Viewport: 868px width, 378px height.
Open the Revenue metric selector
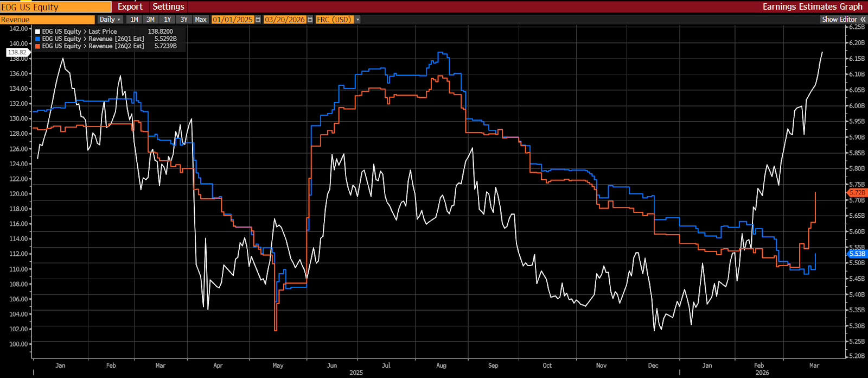[x=47, y=20]
